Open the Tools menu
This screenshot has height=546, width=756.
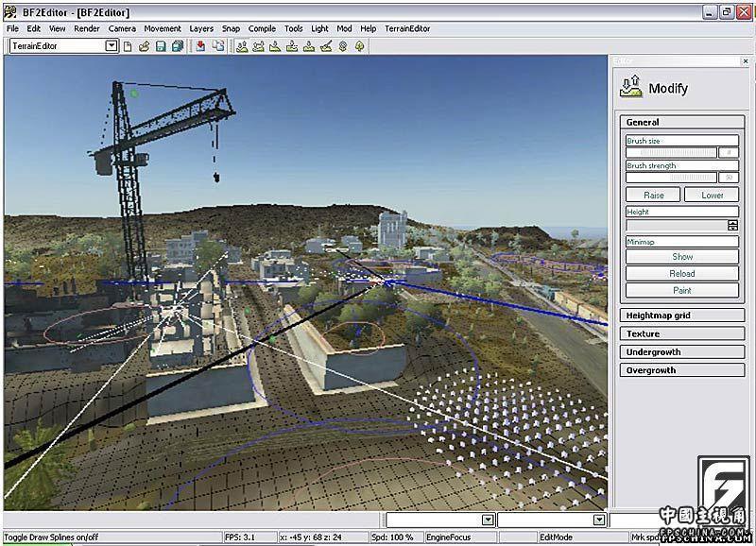pyautogui.click(x=294, y=28)
